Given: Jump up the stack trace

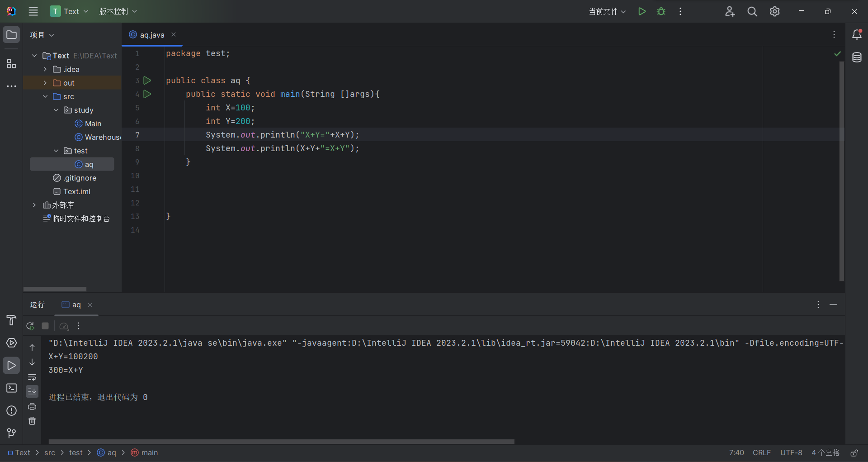Looking at the screenshot, I should 32,348.
